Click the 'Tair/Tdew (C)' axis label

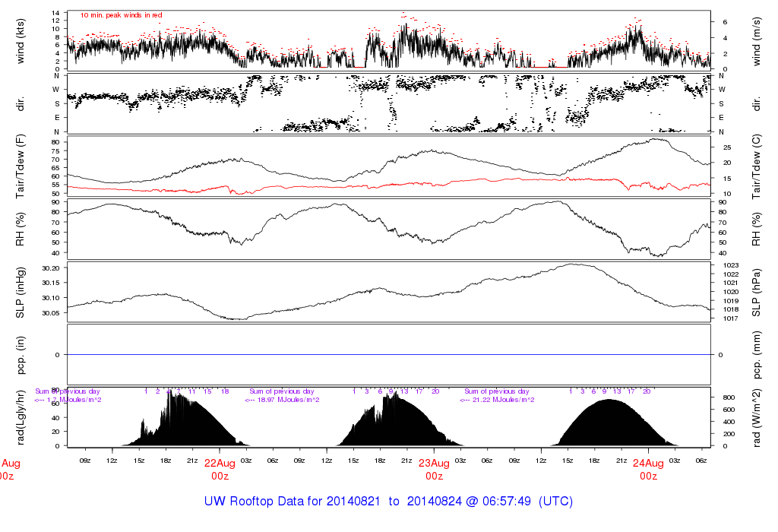pos(757,166)
